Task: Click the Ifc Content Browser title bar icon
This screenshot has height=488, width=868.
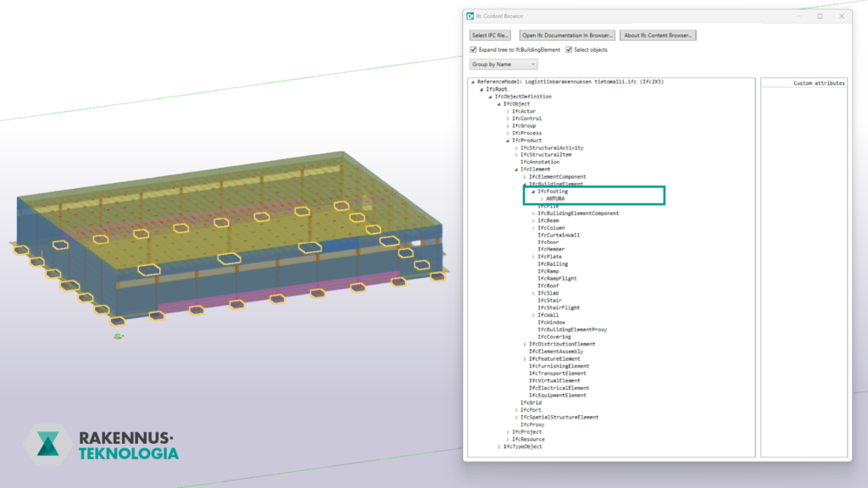Action: tap(470, 15)
